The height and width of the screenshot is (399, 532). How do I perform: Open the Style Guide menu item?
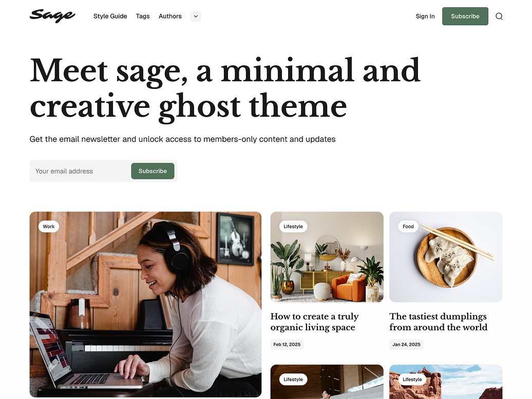pyautogui.click(x=110, y=16)
